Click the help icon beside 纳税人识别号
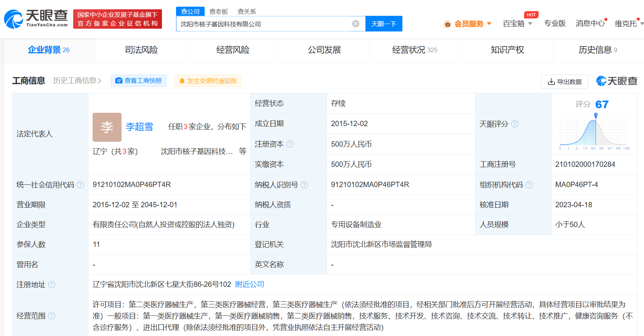The width and height of the screenshot is (644, 336). point(304,185)
